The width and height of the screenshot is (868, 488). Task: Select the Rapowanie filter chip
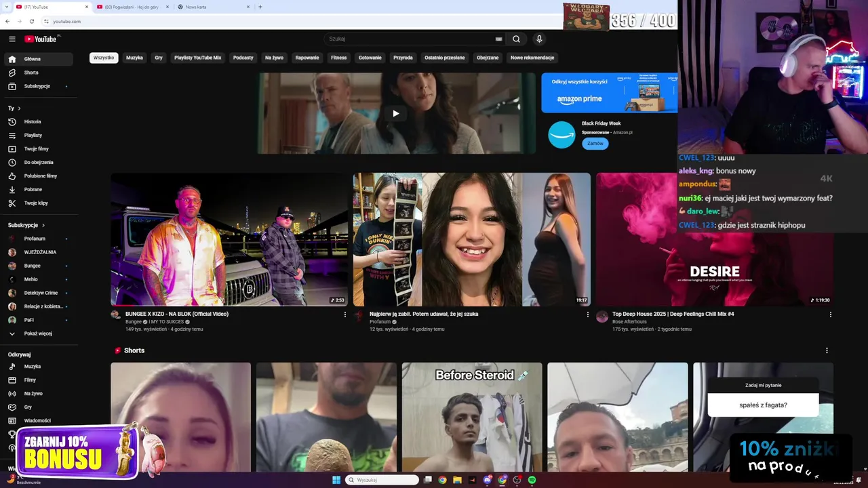click(x=307, y=58)
